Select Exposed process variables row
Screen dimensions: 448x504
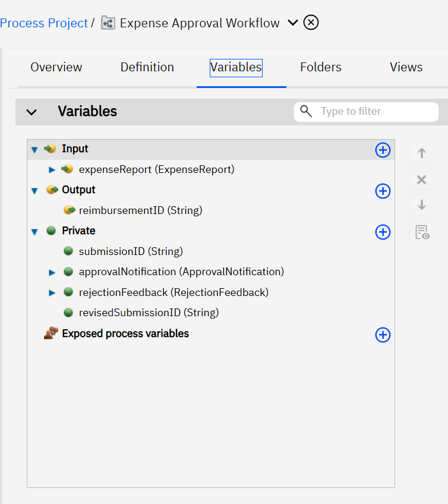coord(211,333)
